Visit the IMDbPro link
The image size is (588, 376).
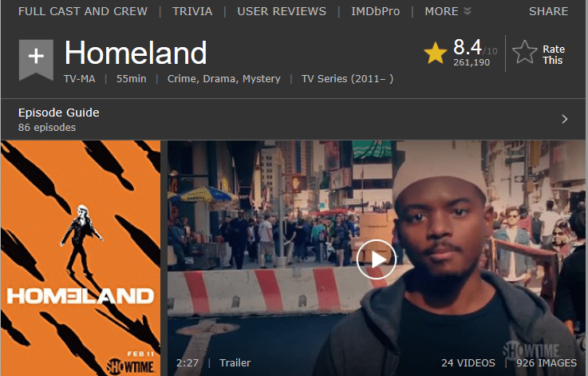(375, 11)
